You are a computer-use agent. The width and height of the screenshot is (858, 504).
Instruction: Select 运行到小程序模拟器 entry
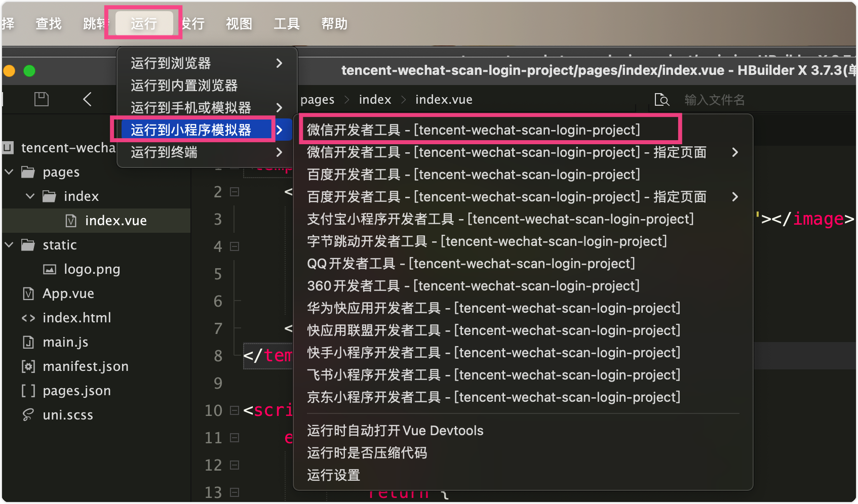[x=207, y=130]
